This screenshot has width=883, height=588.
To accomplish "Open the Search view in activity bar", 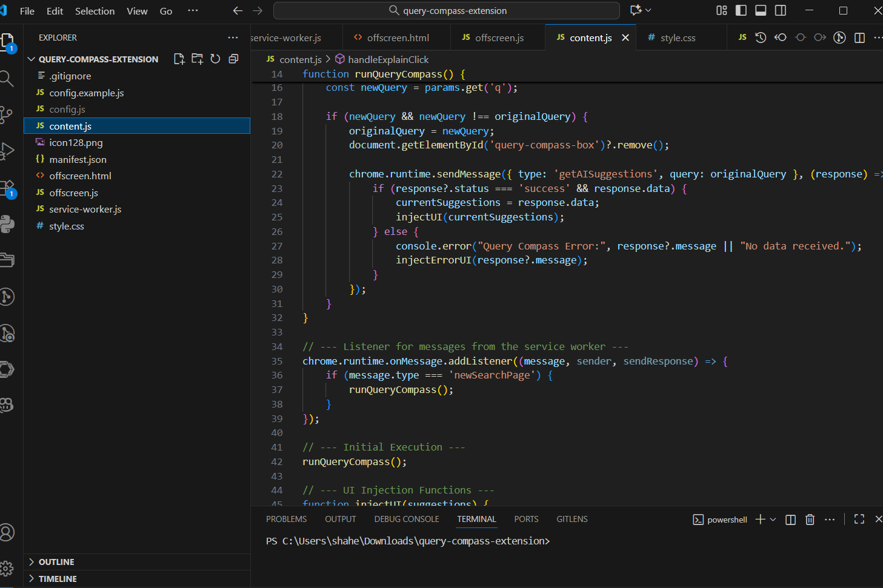I will point(6,78).
